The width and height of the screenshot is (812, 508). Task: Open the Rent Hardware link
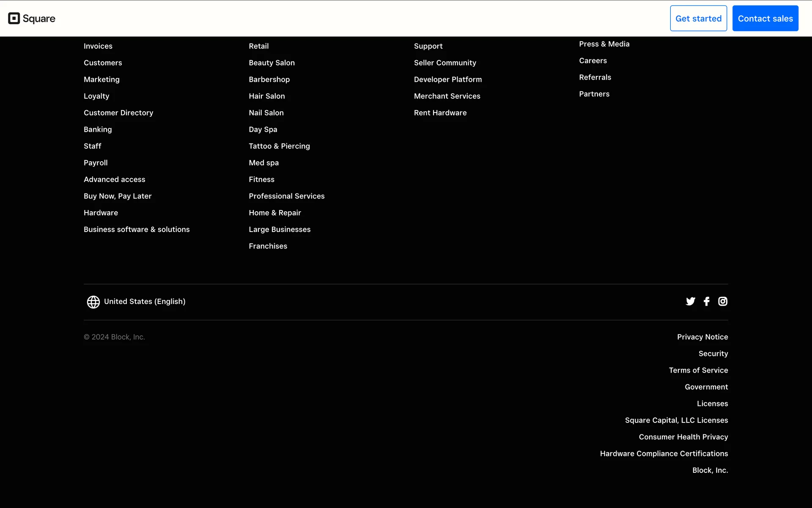click(x=440, y=113)
